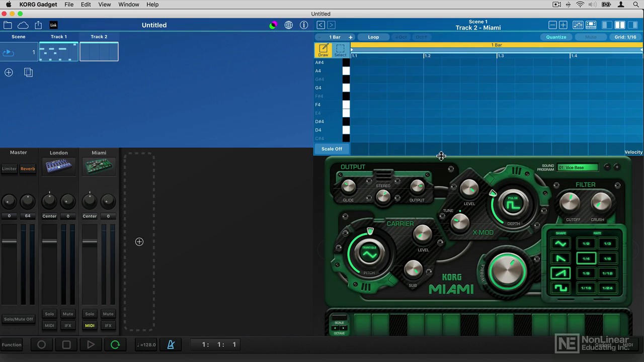Open the Function menu
This screenshot has width=644, height=362.
12,344
